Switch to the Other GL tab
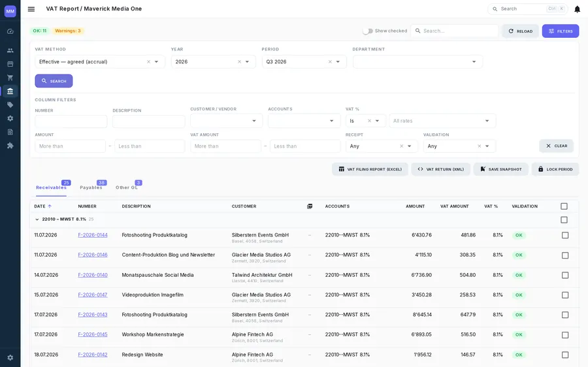 tap(127, 187)
